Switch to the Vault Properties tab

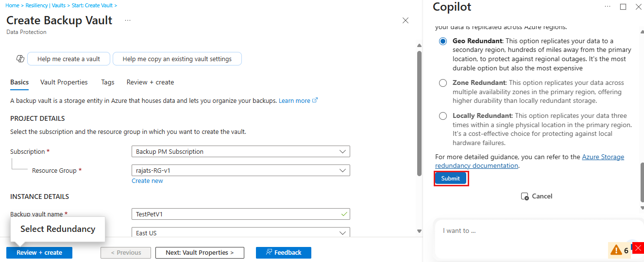[x=64, y=82]
